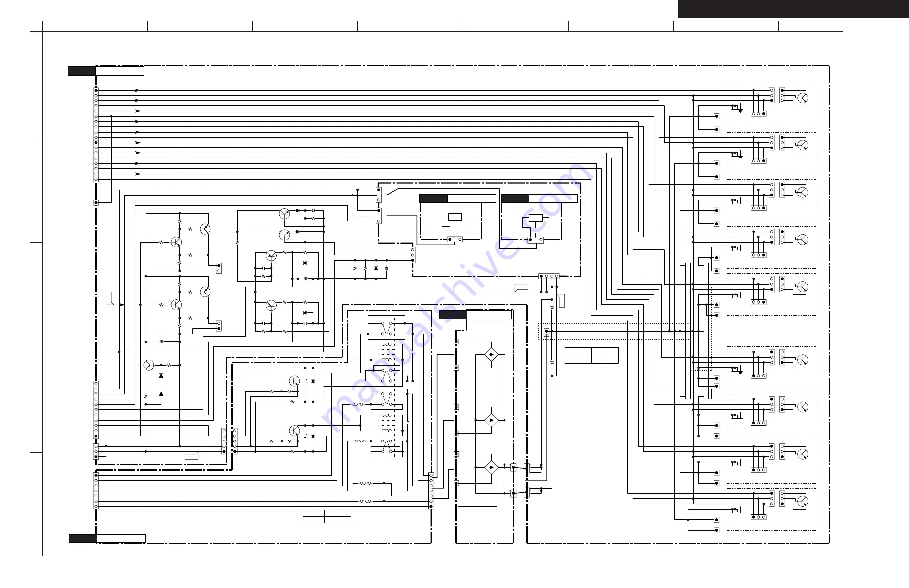Click the upper relay driver transistor
This screenshot has height=588, width=909.
coord(294,381)
